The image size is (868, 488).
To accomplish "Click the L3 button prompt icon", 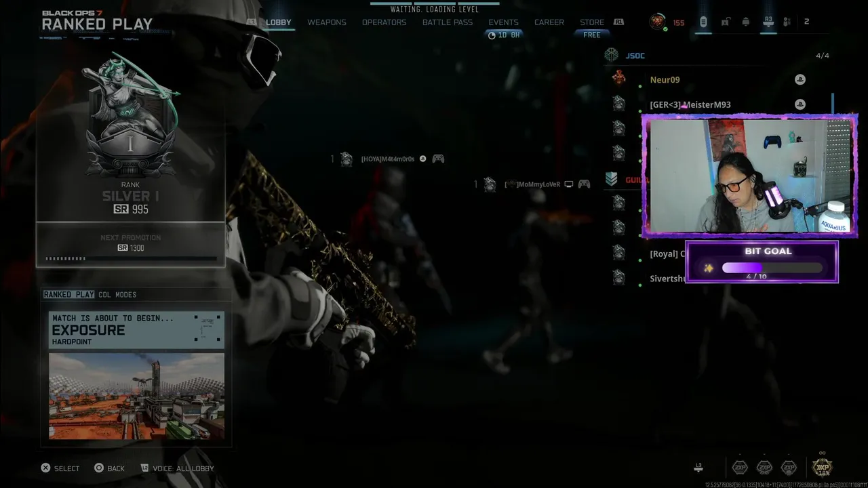I will point(698,467).
